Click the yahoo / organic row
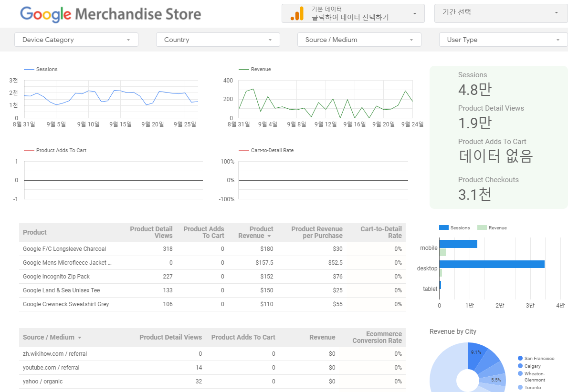This screenshot has width=568, height=392. coord(212,382)
